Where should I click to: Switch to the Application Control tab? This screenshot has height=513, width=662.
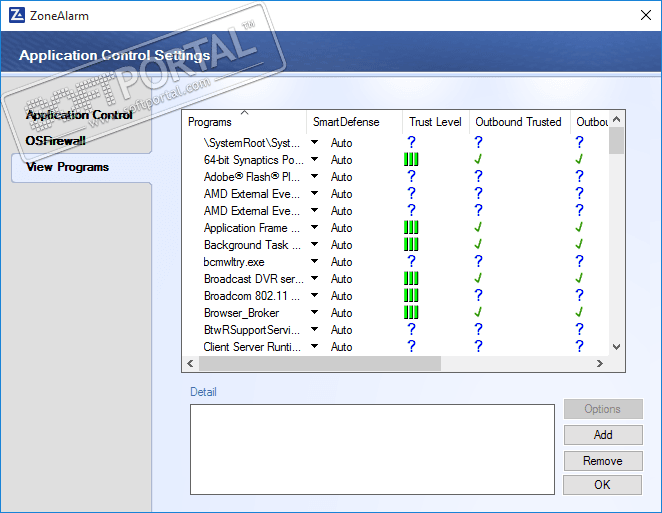79,115
